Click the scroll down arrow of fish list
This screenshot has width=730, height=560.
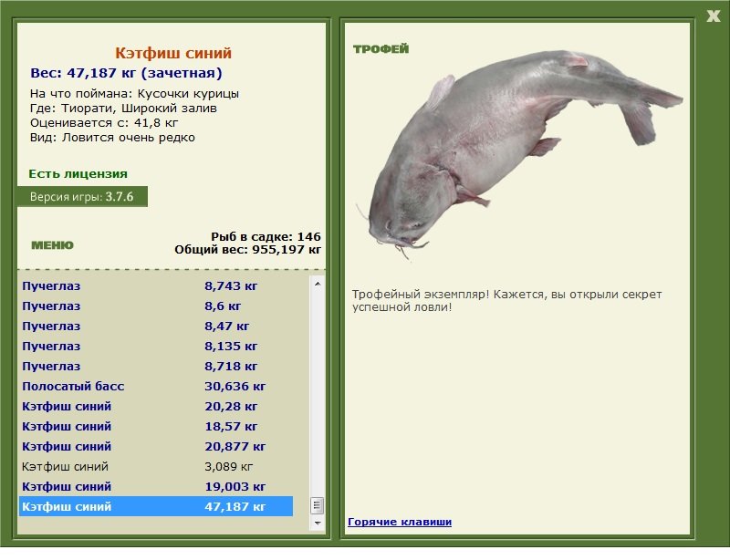(x=318, y=524)
